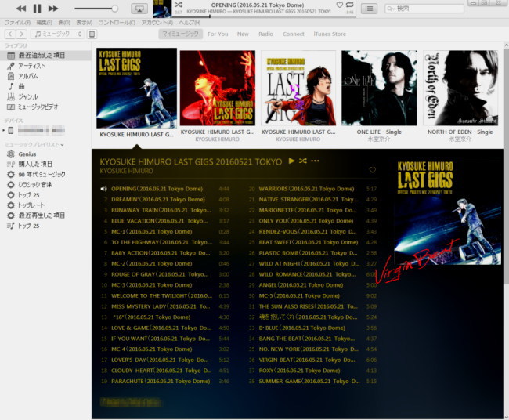Expand the device entry triangle in sidebar
The image size is (509, 420).
[x=4, y=130]
